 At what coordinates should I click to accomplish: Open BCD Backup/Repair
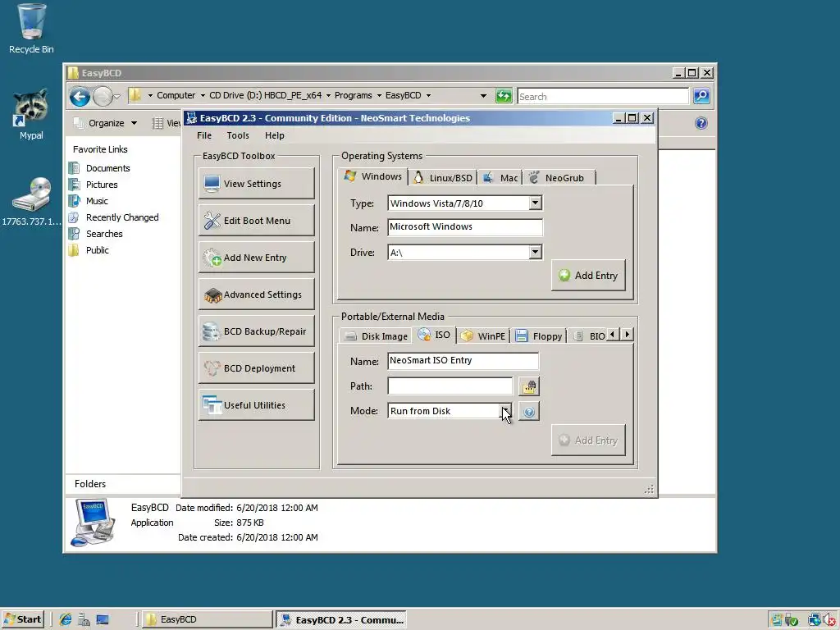(257, 331)
